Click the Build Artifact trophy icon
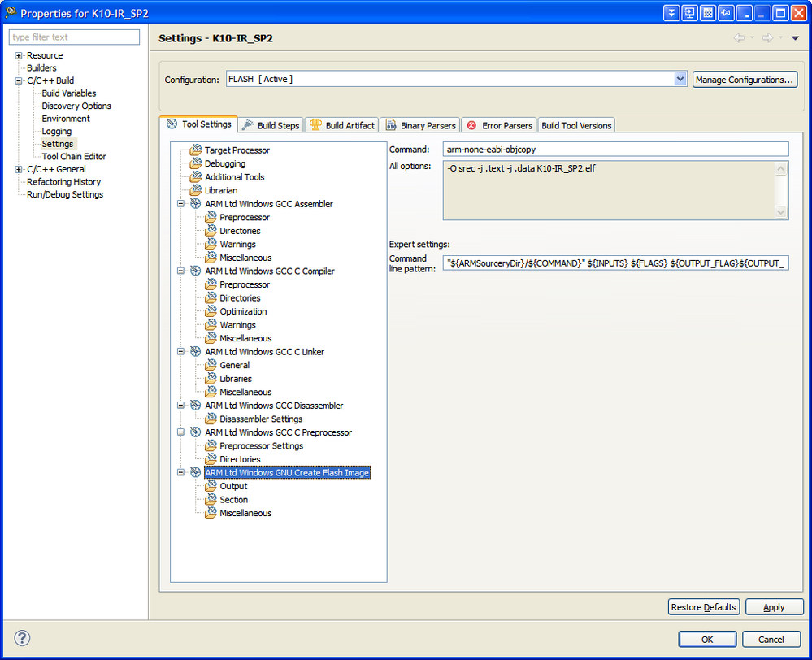Viewport: 812px width, 660px height. coord(315,125)
